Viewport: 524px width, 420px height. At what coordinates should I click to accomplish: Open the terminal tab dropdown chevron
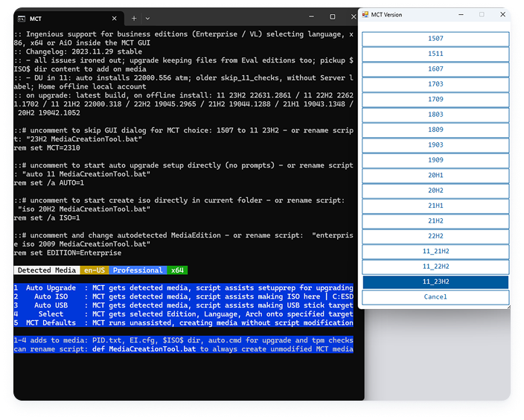(x=147, y=19)
